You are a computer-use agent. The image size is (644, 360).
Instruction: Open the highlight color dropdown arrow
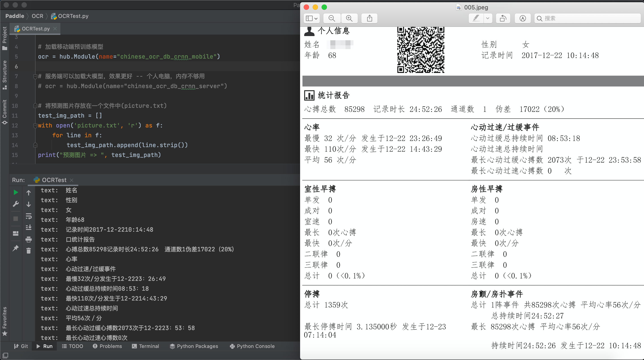(x=488, y=18)
